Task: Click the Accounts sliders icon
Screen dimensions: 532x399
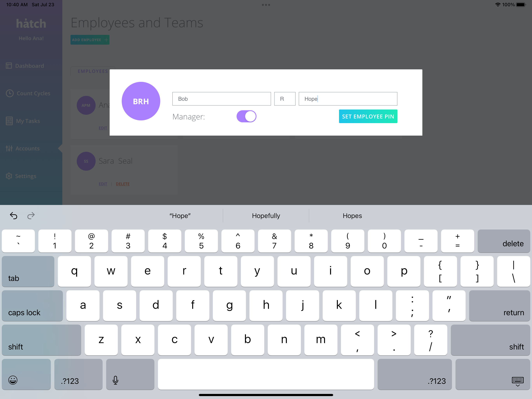Action: tap(9, 148)
